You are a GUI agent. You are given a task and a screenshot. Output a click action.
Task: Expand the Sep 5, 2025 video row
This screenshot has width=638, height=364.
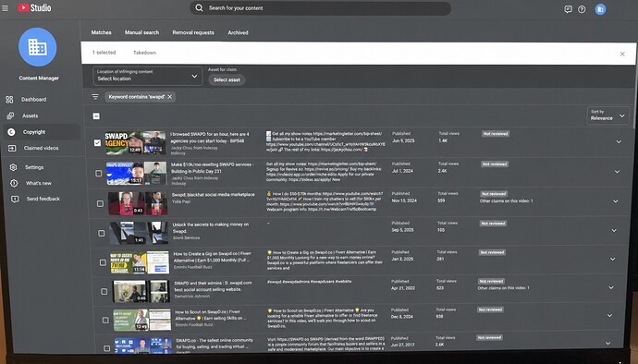614,231
